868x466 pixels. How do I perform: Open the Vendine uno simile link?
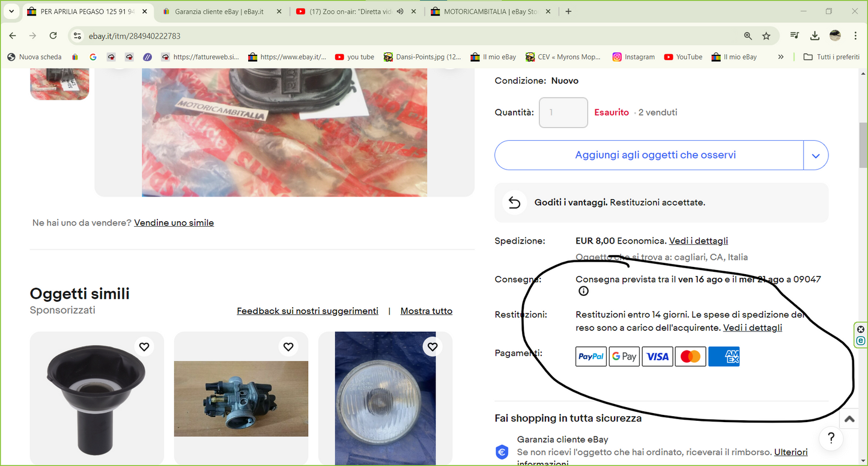click(174, 222)
